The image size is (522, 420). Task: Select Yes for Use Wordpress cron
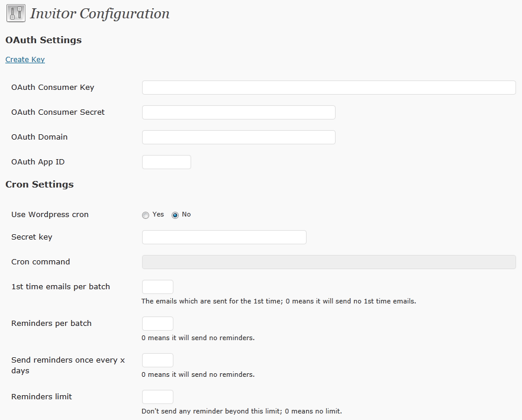(x=146, y=215)
